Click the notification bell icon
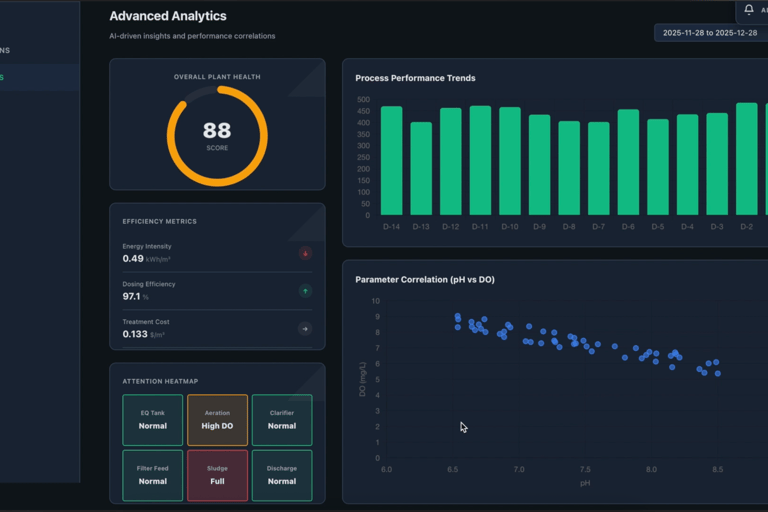 point(748,9)
